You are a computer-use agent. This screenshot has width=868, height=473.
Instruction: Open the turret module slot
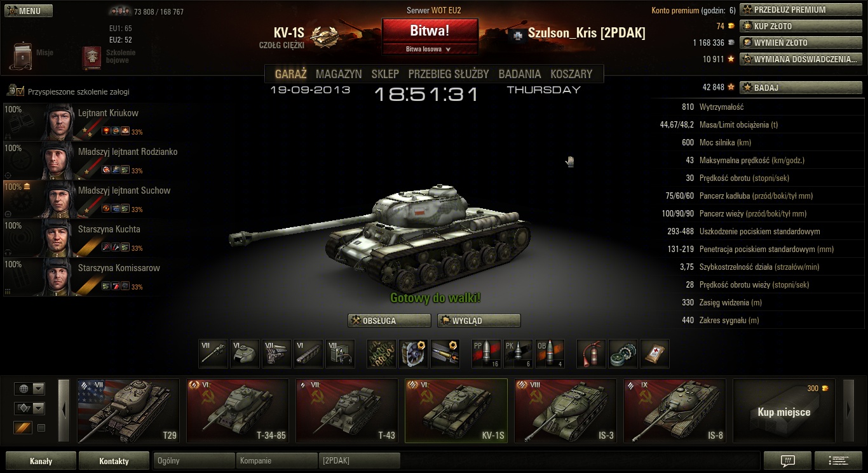(x=245, y=354)
